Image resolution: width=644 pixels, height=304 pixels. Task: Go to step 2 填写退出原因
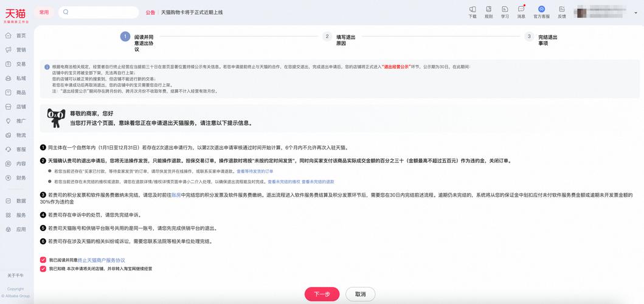(x=340, y=40)
